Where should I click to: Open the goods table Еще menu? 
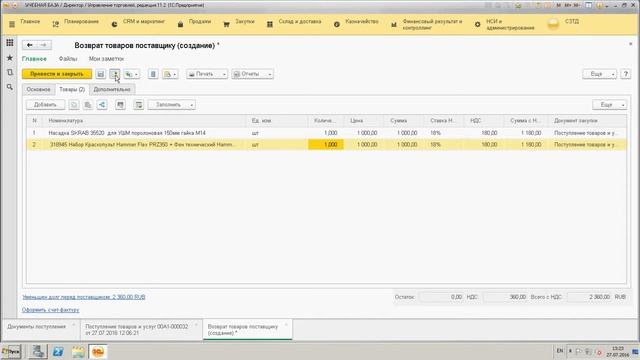(x=609, y=105)
